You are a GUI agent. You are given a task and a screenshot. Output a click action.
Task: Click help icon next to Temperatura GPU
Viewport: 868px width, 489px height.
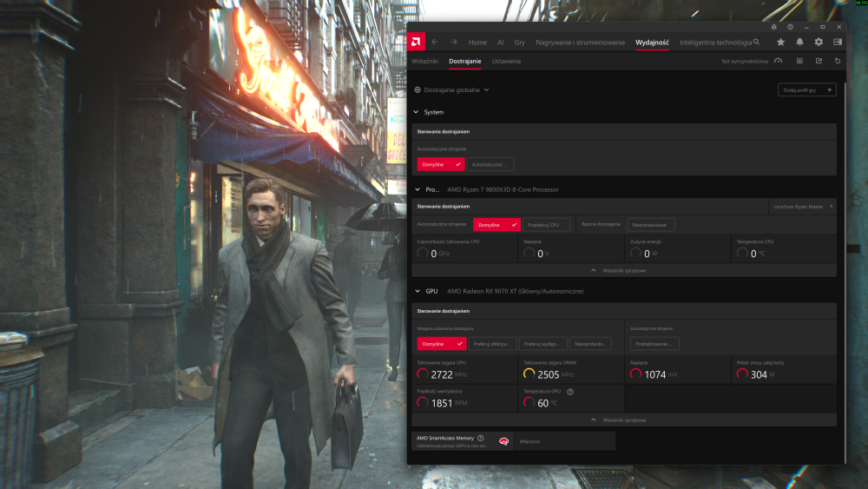click(x=570, y=392)
